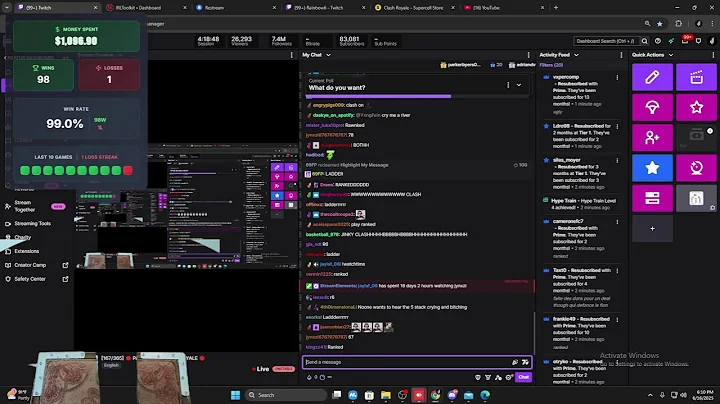Screen dimensions: 720x404
Task: Open Windows Start menu
Action: click(x=236, y=395)
